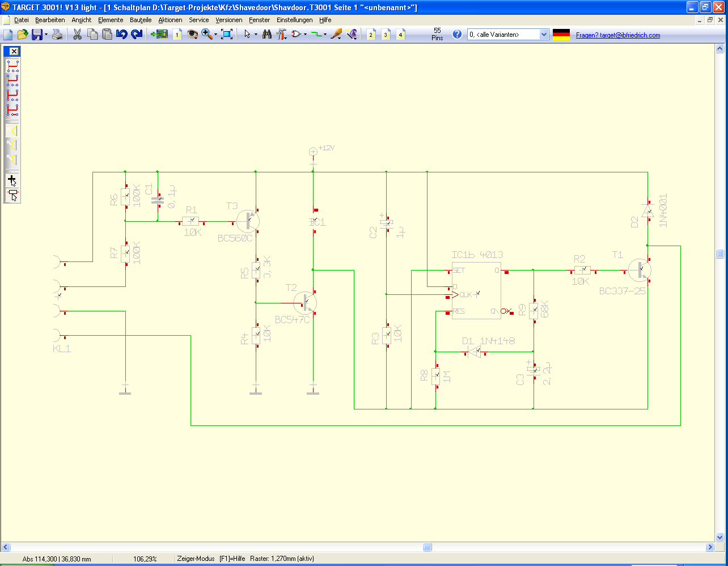The image size is (728, 566).
Task: Expand the pointer mode dropdown arrow
Action: [256, 35]
